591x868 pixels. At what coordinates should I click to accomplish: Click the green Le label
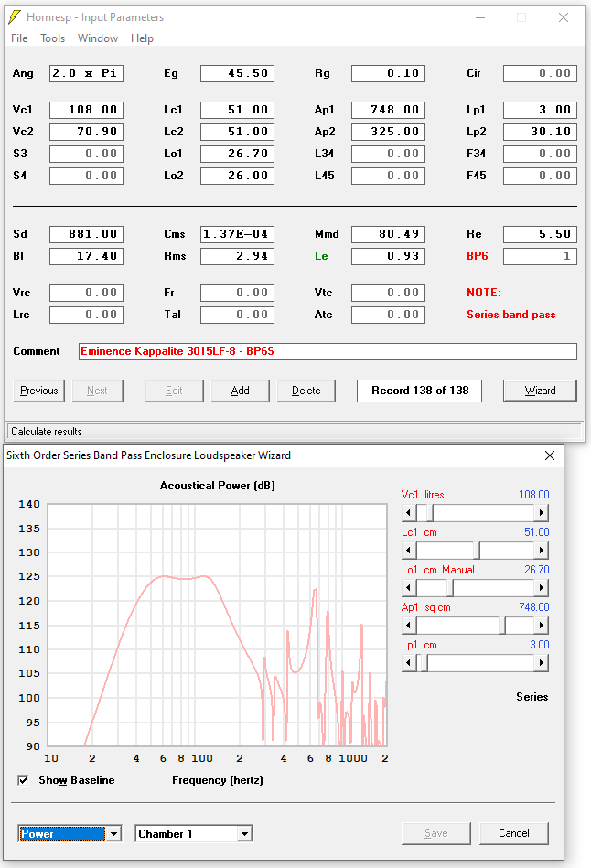[321, 256]
